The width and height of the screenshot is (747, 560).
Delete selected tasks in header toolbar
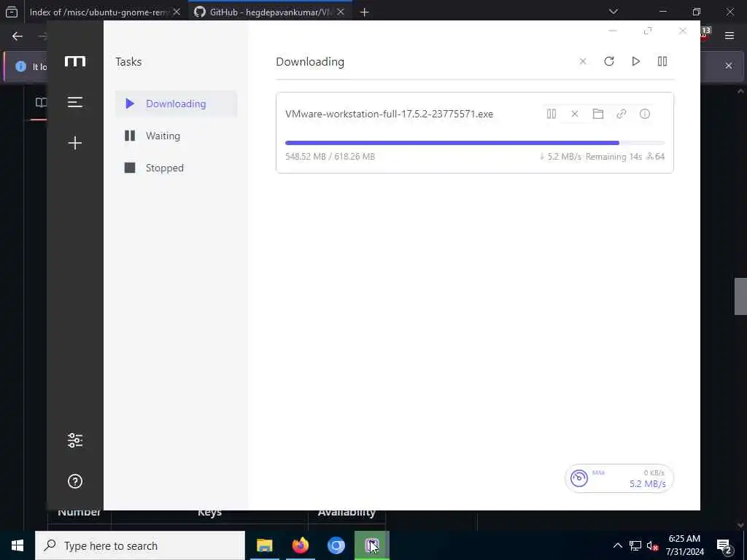click(583, 61)
